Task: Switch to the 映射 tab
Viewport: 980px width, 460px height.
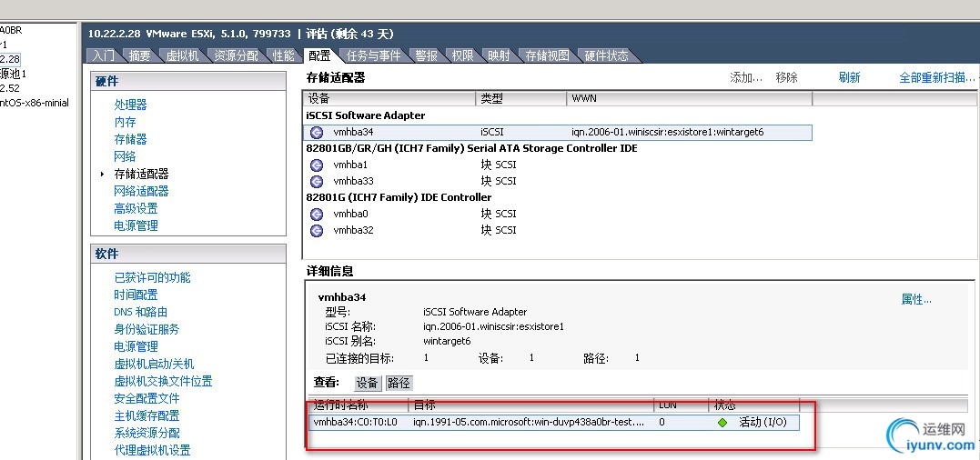Action: (499, 55)
